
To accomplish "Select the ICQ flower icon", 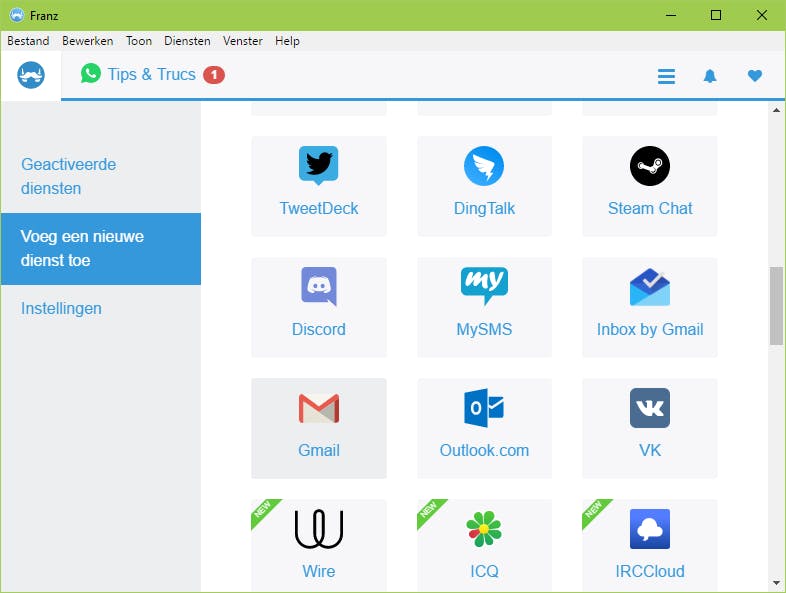I will coord(484,529).
